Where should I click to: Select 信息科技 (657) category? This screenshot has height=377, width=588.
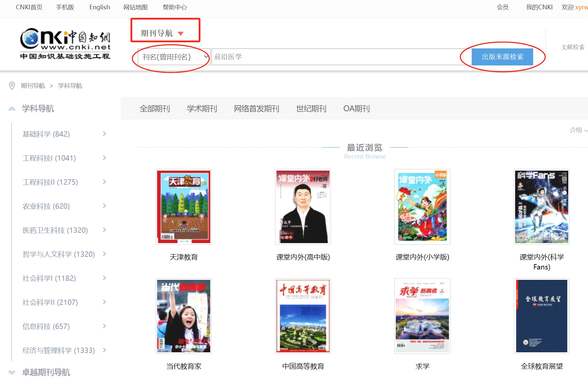(x=46, y=326)
